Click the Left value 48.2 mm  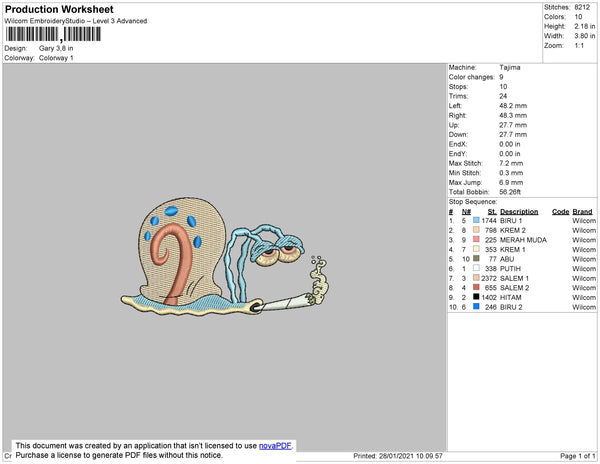[513, 106]
